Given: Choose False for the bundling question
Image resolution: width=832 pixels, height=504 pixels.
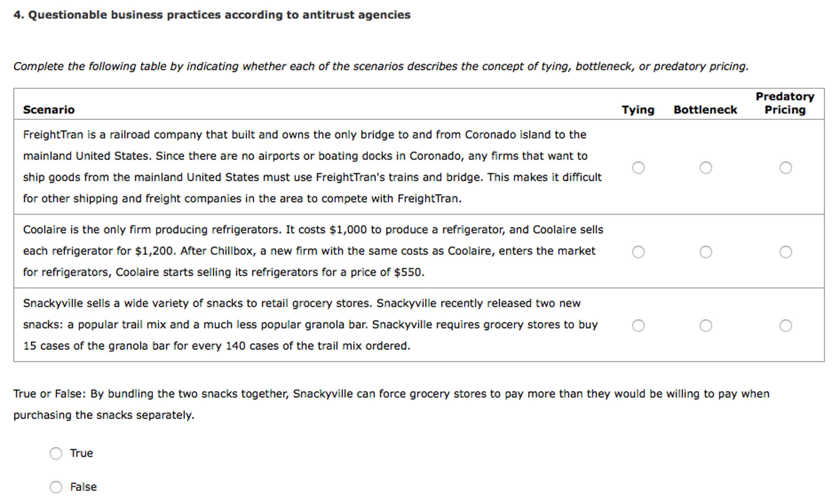Looking at the screenshot, I should tap(56, 487).
